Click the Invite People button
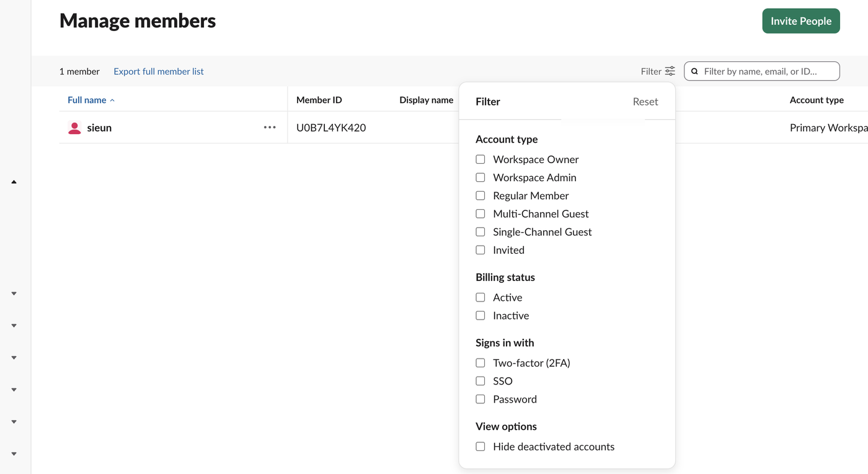The image size is (868, 474). [801, 21]
